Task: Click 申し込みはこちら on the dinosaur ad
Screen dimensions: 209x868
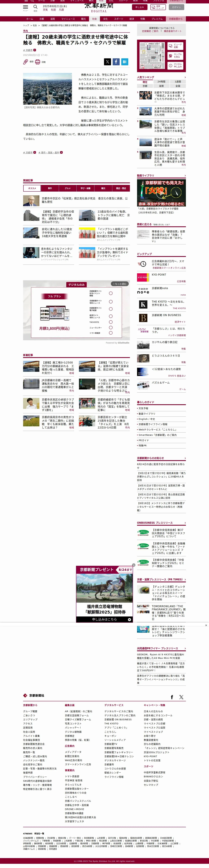Action: (104, 619)
